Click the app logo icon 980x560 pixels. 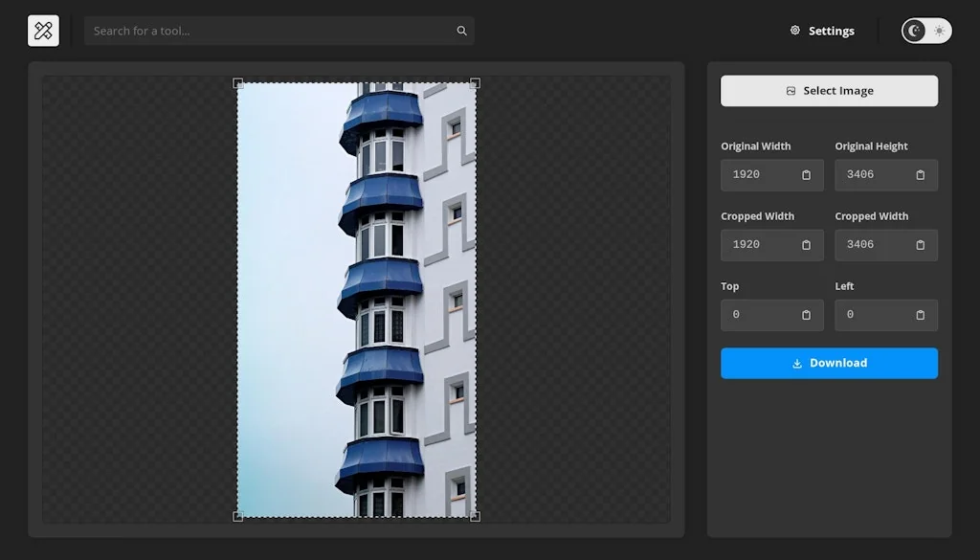point(43,31)
